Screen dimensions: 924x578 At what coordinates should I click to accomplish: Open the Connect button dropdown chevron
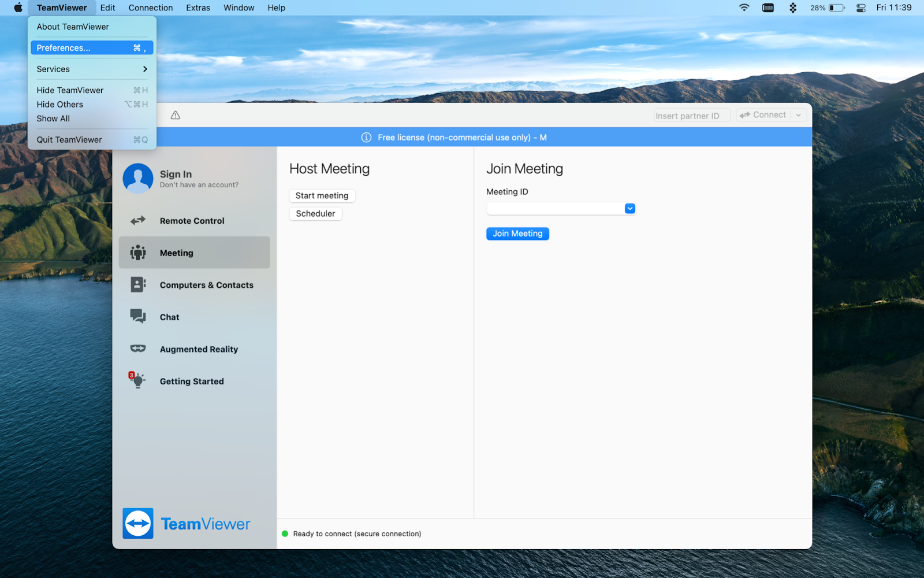pos(799,115)
